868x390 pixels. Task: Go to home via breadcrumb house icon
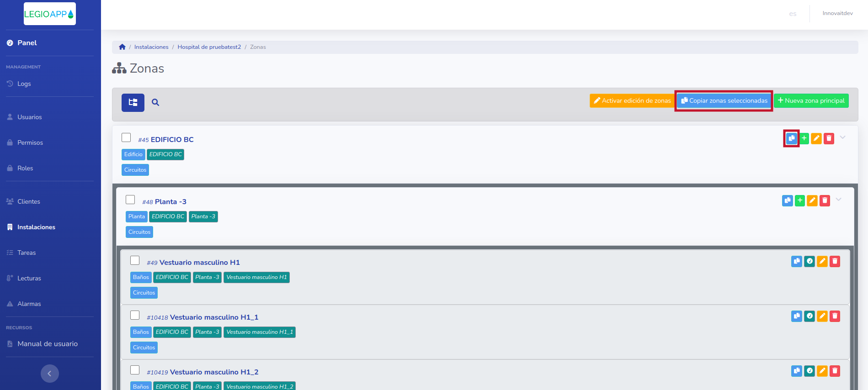[122, 47]
